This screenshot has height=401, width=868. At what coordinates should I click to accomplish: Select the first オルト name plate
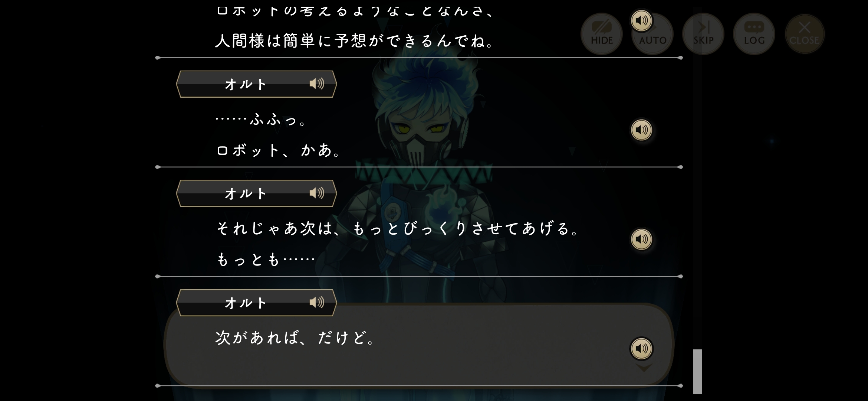point(256,84)
